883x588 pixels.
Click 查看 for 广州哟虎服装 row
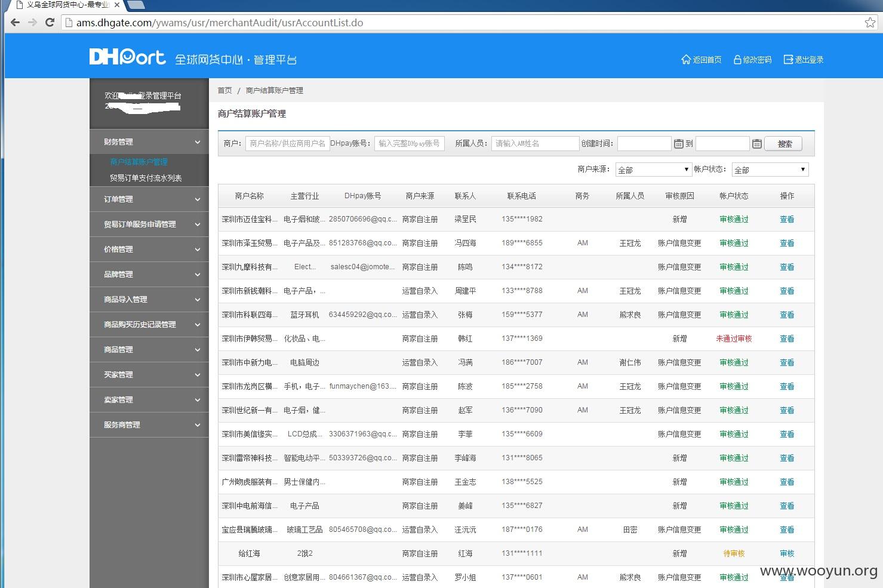click(787, 482)
